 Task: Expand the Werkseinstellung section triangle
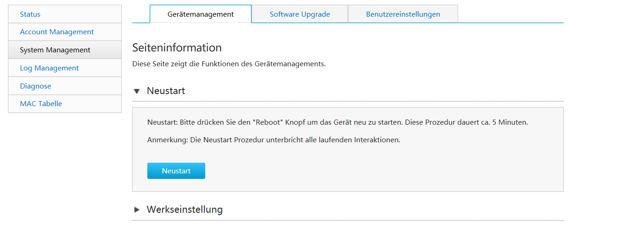click(x=137, y=210)
